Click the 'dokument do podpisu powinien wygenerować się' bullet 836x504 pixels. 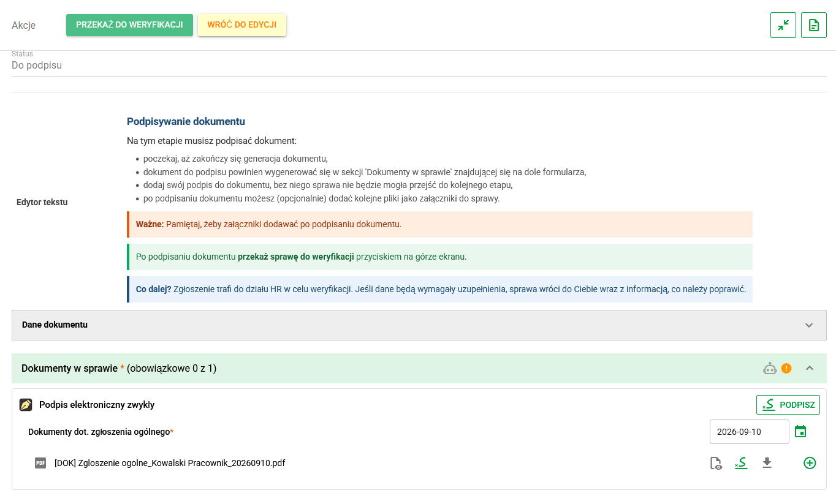click(x=365, y=171)
